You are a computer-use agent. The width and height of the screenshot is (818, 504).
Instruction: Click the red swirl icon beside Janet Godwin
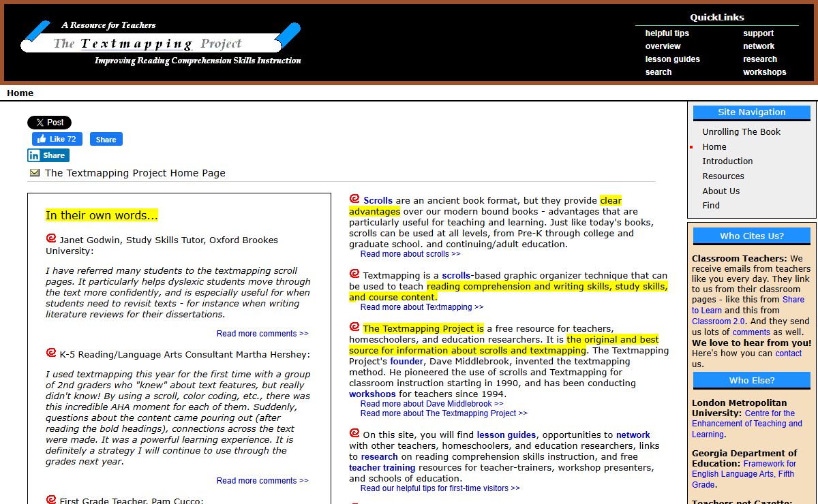click(51, 239)
